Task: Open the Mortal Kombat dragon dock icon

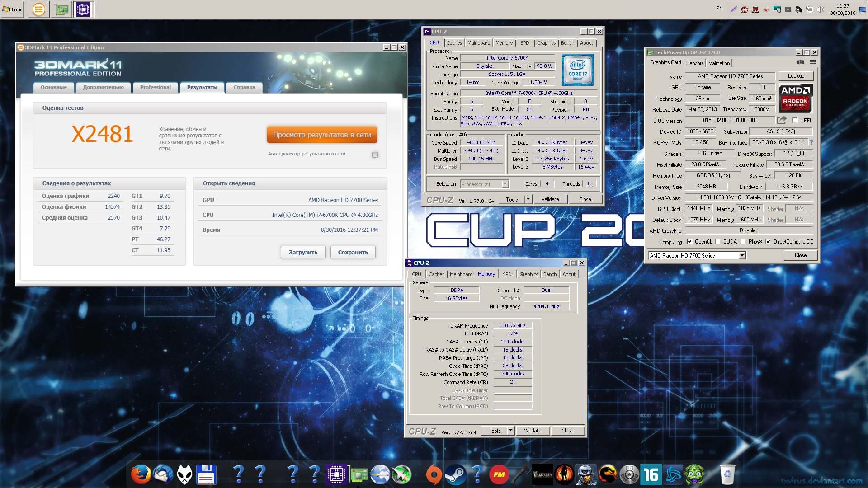Action: pyautogui.click(x=608, y=474)
